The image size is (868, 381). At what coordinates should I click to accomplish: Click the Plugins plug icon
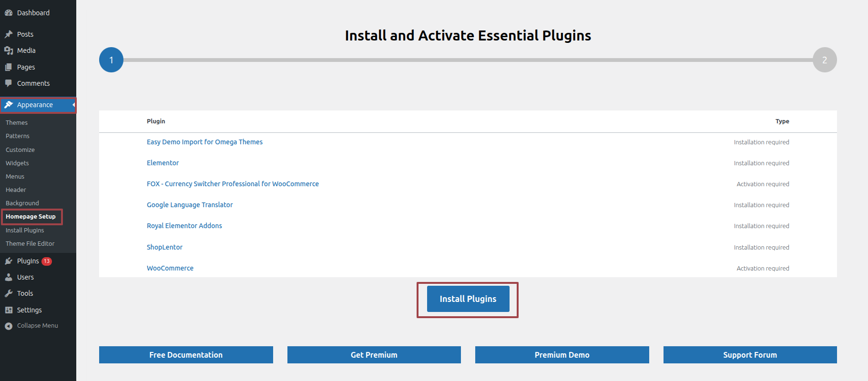pos(9,261)
